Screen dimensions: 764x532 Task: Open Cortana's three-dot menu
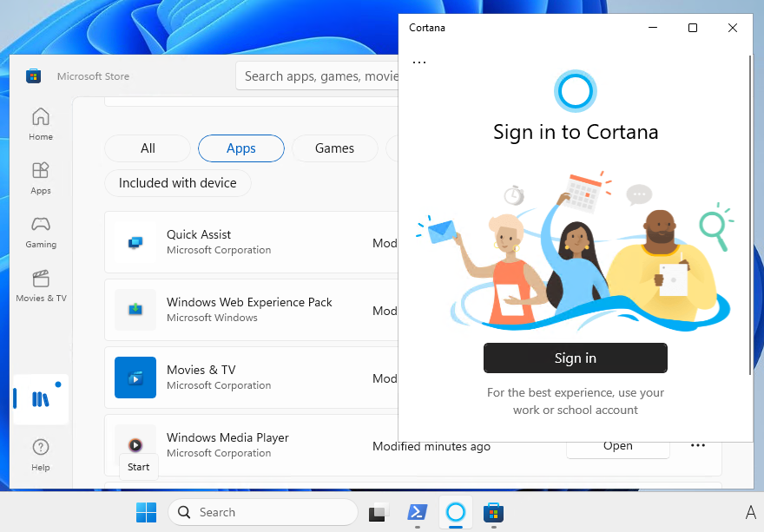pyautogui.click(x=419, y=62)
